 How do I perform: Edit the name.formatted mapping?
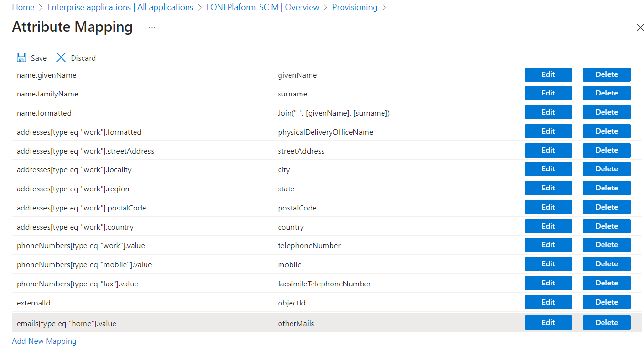pyautogui.click(x=548, y=112)
